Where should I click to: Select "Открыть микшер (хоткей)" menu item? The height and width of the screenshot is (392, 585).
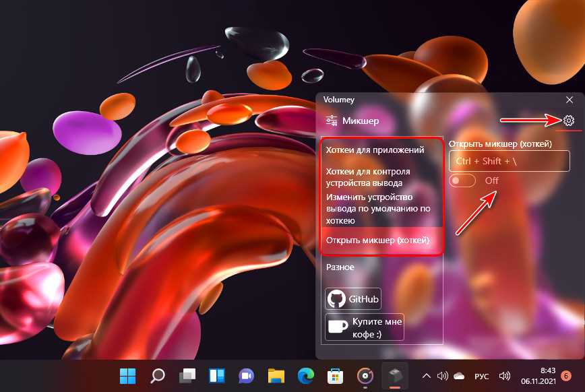pyautogui.click(x=377, y=241)
